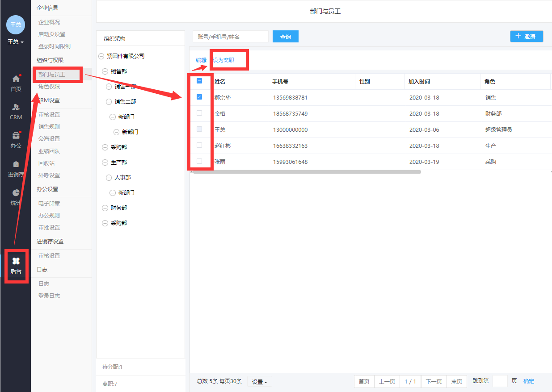Open 启动页设置 menu item
Viewport: 552px width, 392px height.
[52, 34]
